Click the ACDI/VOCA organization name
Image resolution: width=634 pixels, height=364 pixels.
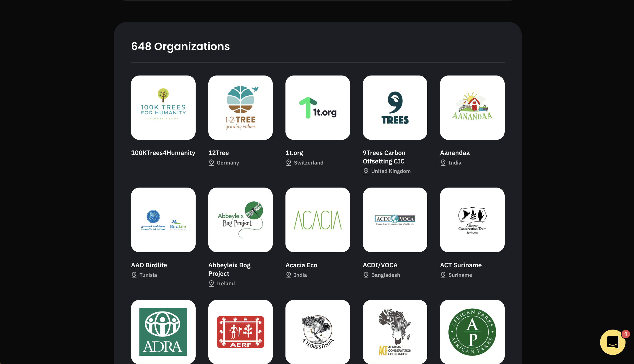pos(380,265)
